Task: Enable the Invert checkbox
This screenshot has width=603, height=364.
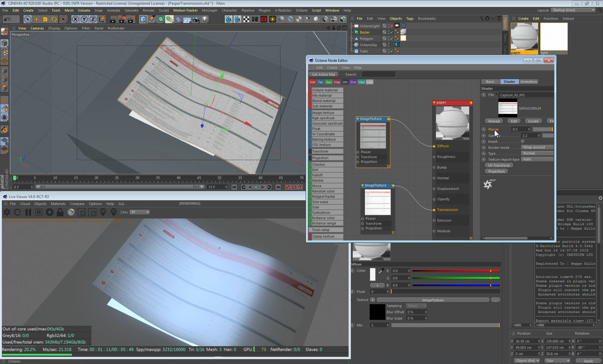Action: (x=523, y=141)
